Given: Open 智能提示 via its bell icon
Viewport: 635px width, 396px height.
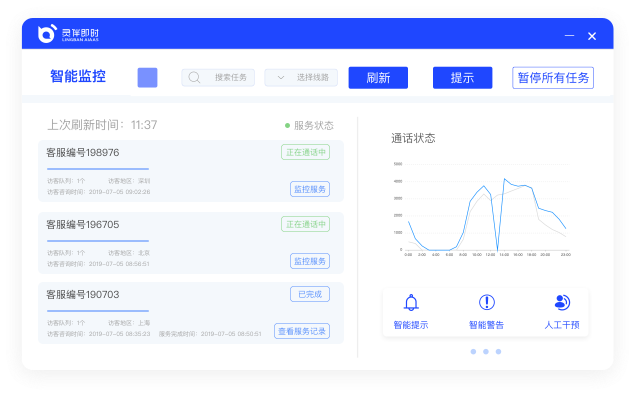Looking at the screenshot, I should 411,302.
